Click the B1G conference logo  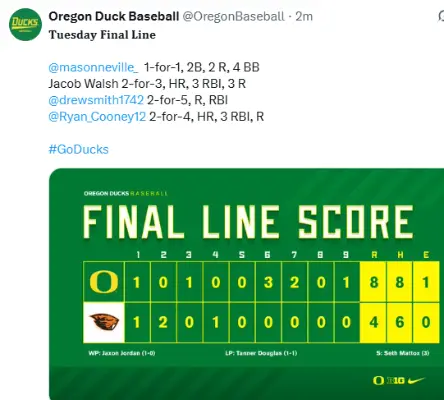click(396, 380)
